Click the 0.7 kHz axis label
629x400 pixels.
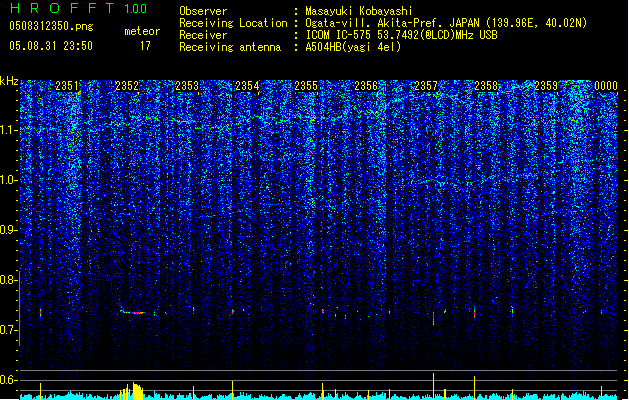[9, 330]
